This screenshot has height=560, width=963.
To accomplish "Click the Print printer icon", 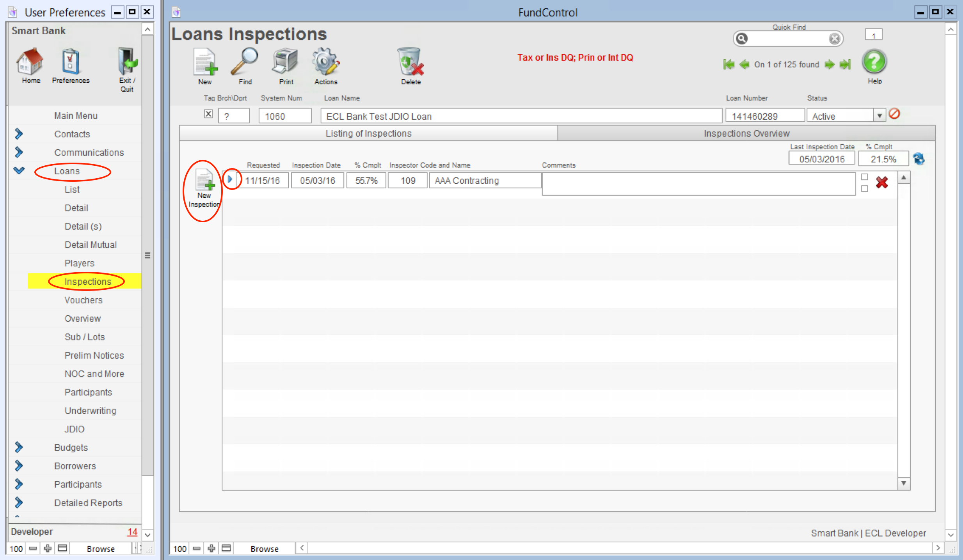I will 285,62.
